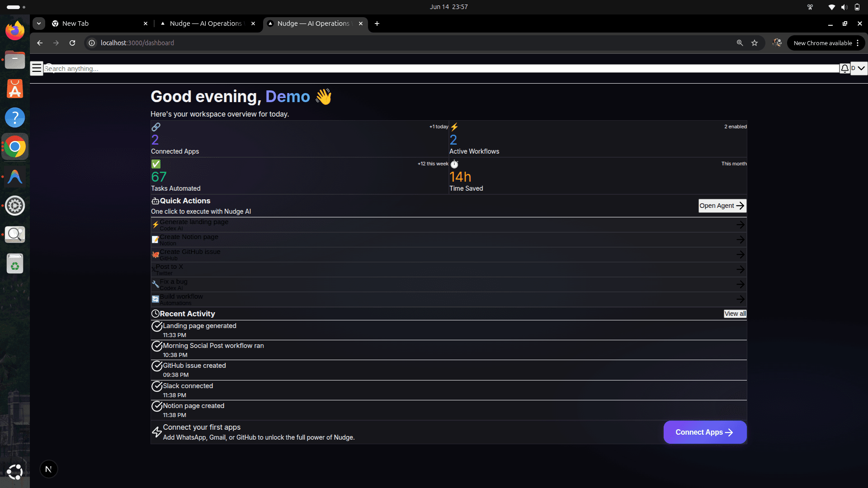Click View all in Recent Activity

pyautogui.click(x=735, y=314)
